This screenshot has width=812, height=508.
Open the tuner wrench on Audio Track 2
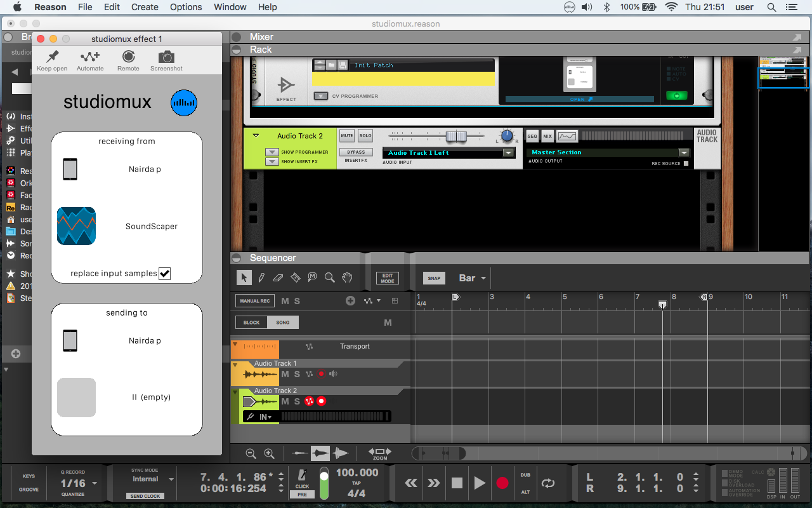pyautogui.click(x=251, y=417)
